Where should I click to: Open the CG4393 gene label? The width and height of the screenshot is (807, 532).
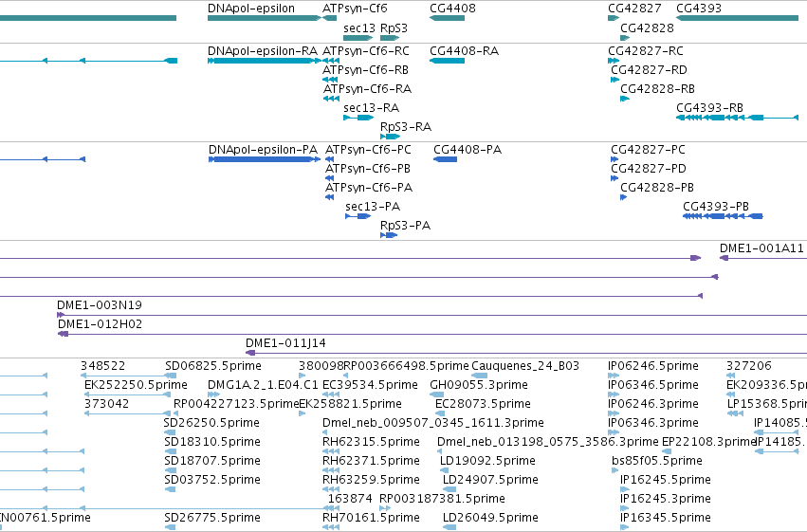click(x=698, y=9)
